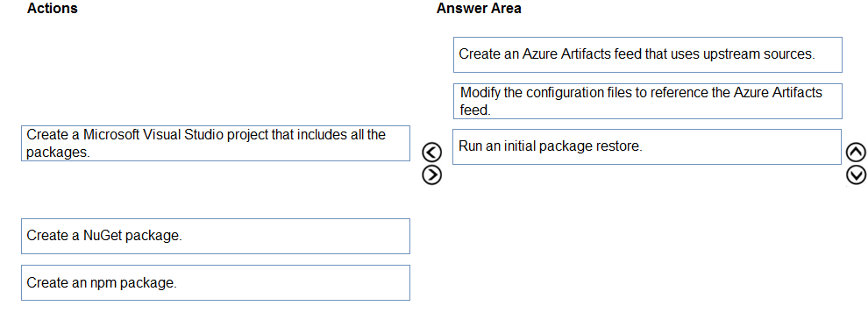Click the down arrow to reorder answer downward
Screen dimensions: 868x327
tap(856, 174)
